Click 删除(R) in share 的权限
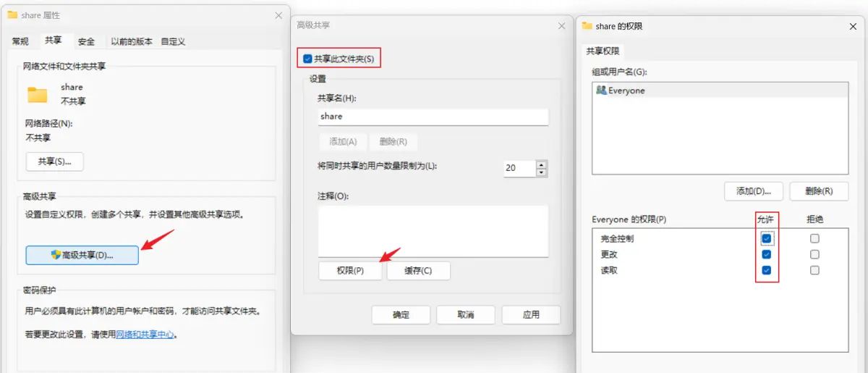This screenshot has width=868, height=373. pos(818,191)
